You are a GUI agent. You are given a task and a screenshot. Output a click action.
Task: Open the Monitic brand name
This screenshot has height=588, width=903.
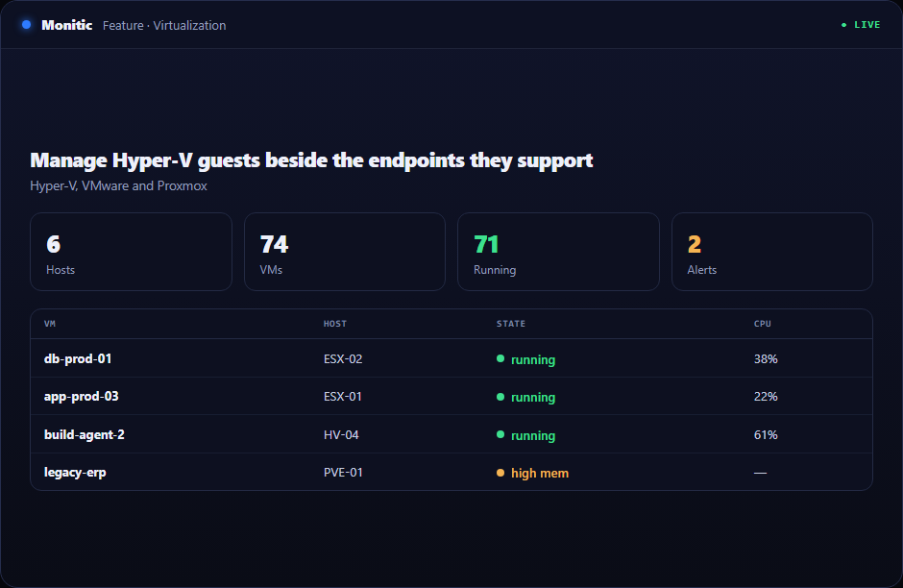pyautogui.click(x=67, y=25)
